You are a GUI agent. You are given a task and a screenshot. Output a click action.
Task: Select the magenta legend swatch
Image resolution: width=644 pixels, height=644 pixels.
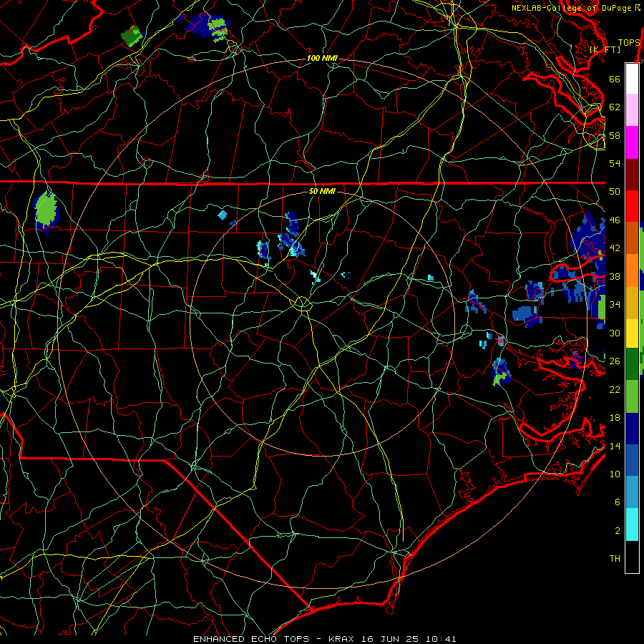point(632,142)
